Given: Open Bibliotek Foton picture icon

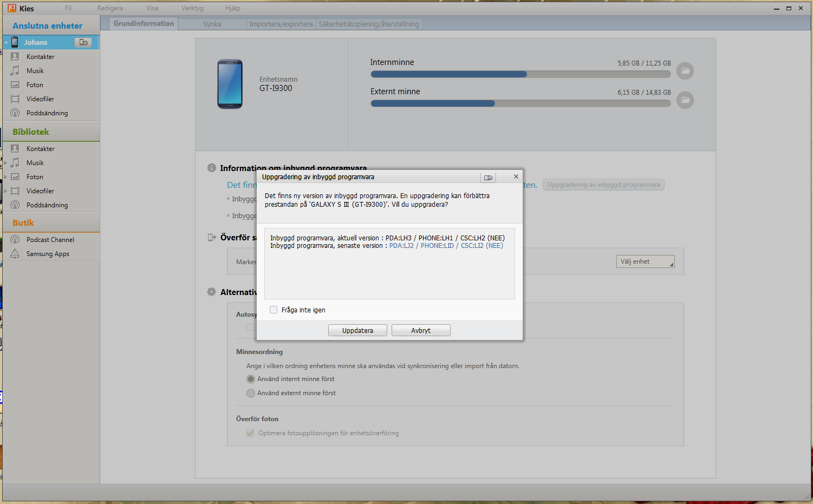Looking at the screenshot, I should 15,176.
